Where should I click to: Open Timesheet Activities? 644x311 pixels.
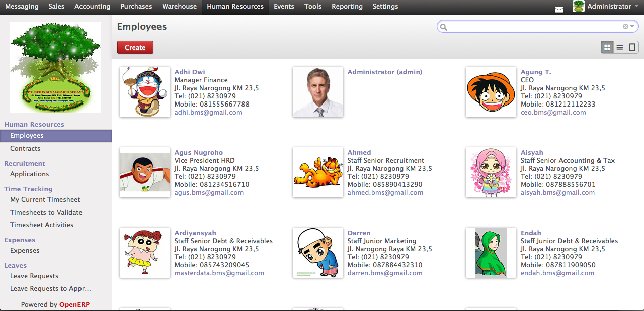pyautogui.click(x=42, y=225)
